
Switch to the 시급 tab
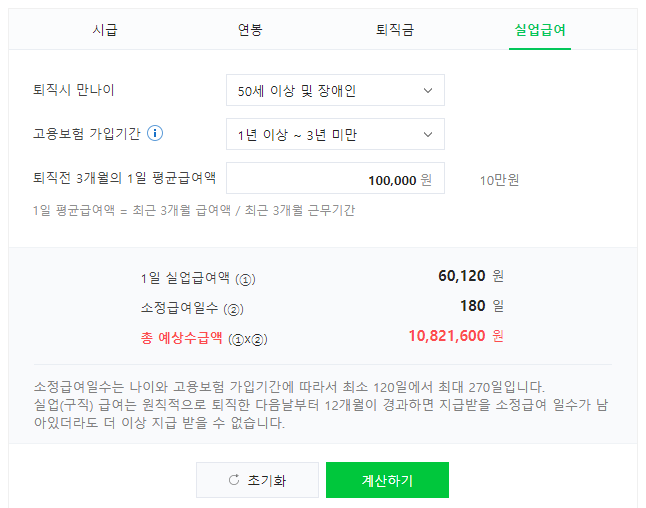pos(105,30)
